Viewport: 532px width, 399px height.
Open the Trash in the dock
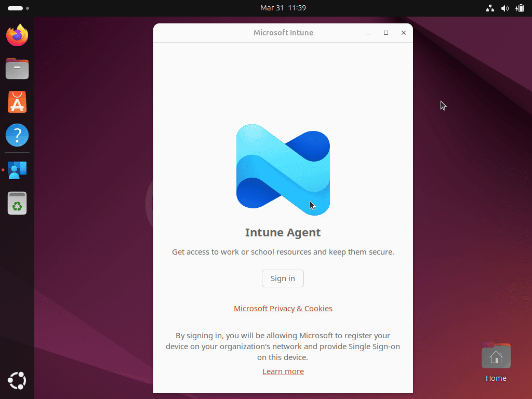(x=17, y=203)
